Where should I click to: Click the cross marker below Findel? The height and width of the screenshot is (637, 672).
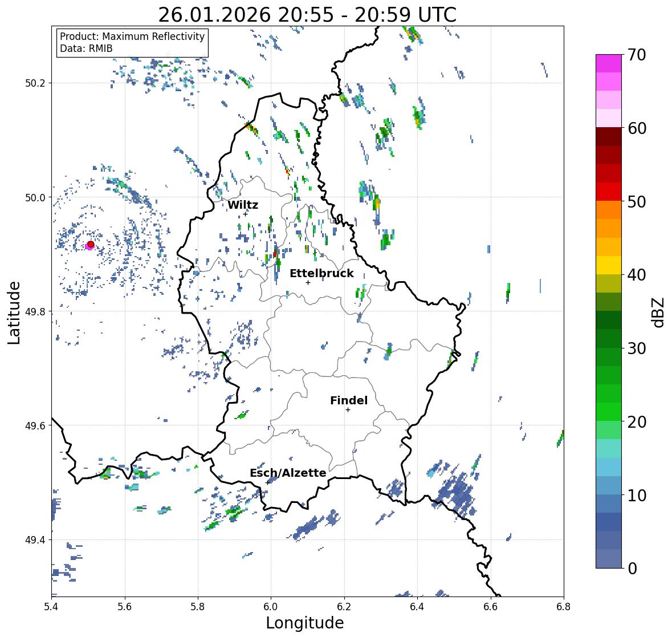(x=348, y=410)
